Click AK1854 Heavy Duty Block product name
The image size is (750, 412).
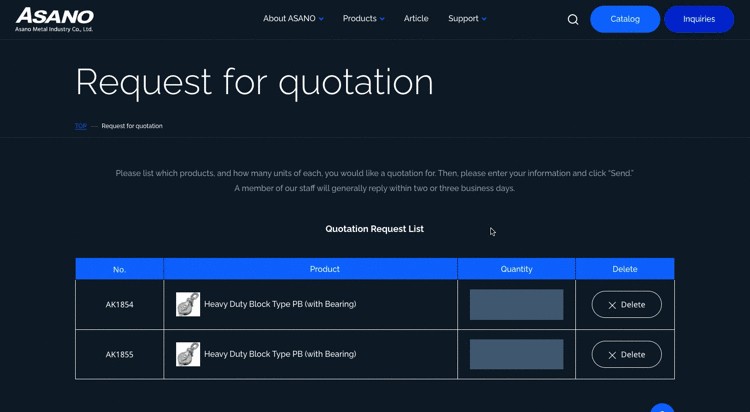tap(280, 304)
